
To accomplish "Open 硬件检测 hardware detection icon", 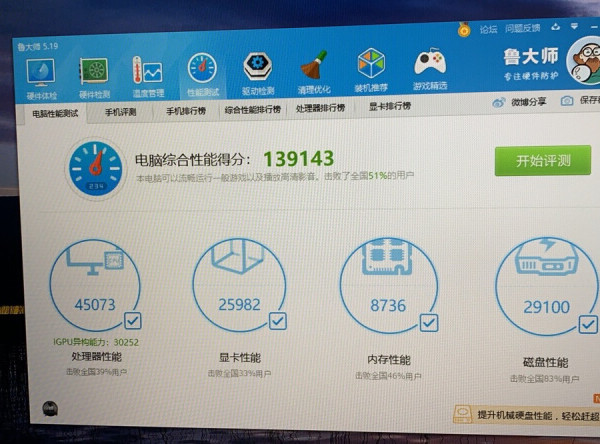I will 94,71.
